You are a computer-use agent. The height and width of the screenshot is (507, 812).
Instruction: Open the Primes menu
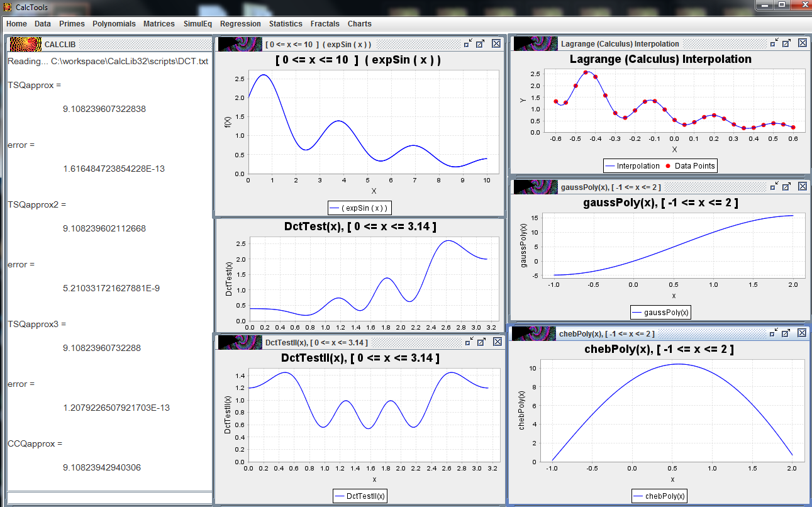(x=72, y=24)
